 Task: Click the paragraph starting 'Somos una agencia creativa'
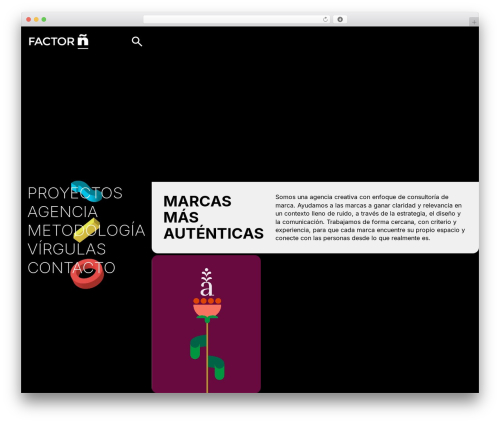tap(370, 217)
